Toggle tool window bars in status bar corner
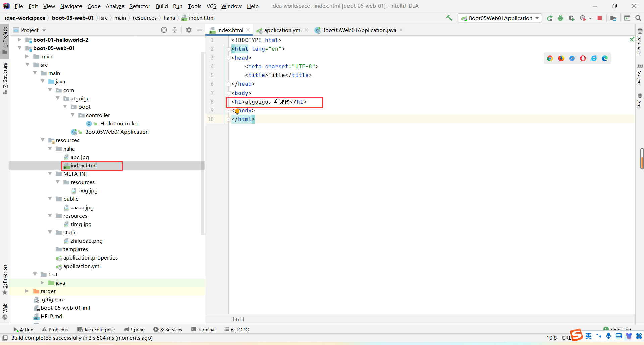 (x=5, y=338)
